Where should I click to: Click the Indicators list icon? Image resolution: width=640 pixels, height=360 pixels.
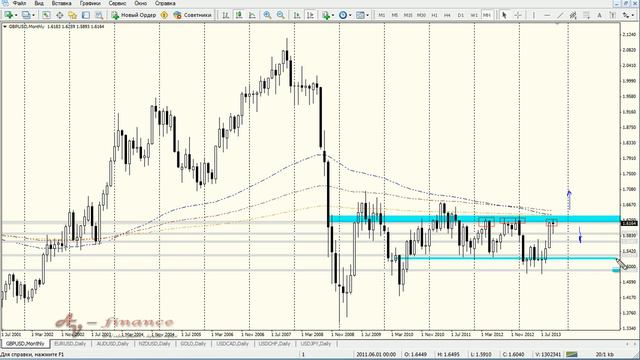click(x=326, y=15)
